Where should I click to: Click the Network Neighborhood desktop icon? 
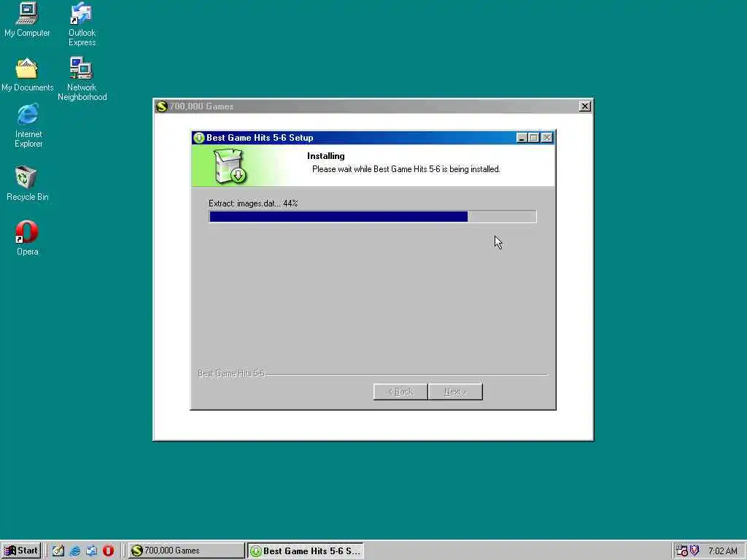tap(82, 79)
